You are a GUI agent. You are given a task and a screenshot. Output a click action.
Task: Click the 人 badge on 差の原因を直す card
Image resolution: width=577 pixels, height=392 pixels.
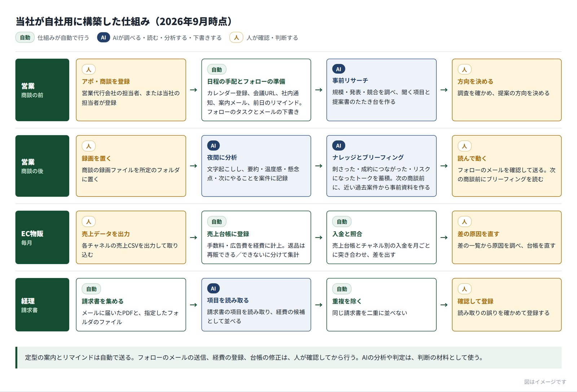click(464, 221)
